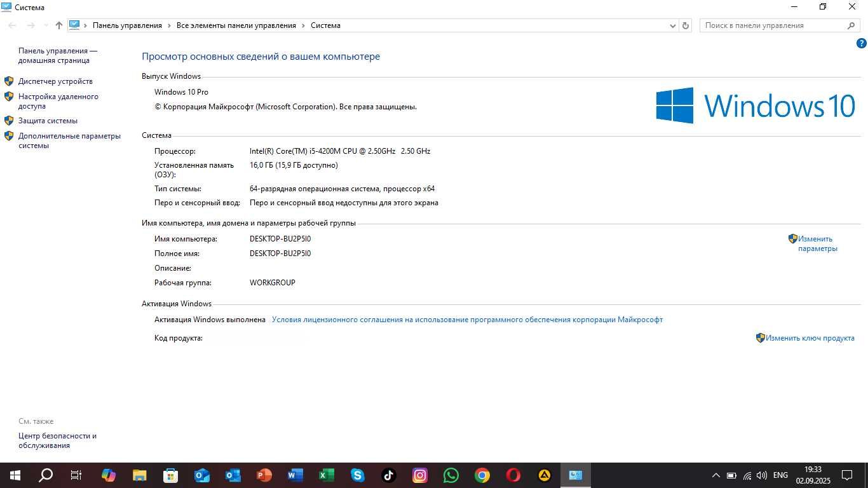Open Wi-Fi network tray icon
This screenshot has width=868, height=488.
[x=747, y=475]
